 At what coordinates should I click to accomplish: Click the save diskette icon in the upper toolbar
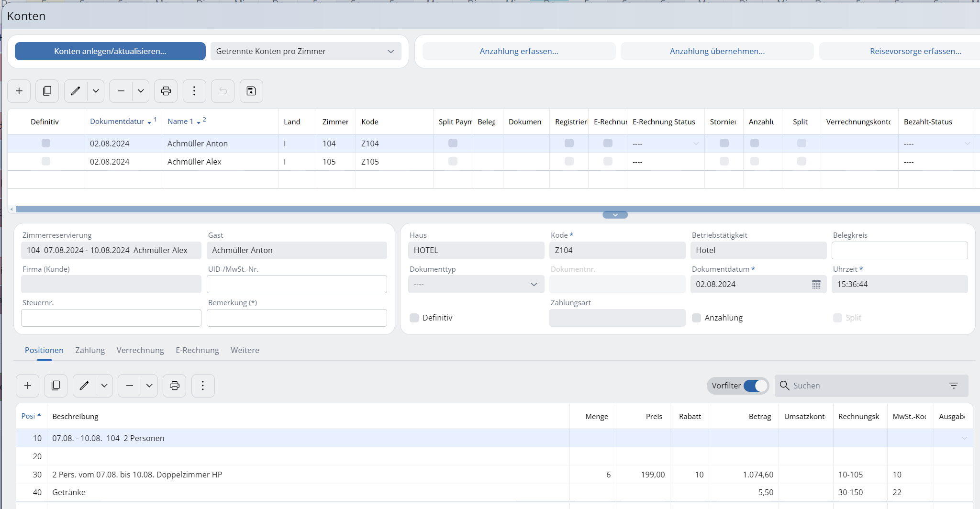tap(251, 91)
